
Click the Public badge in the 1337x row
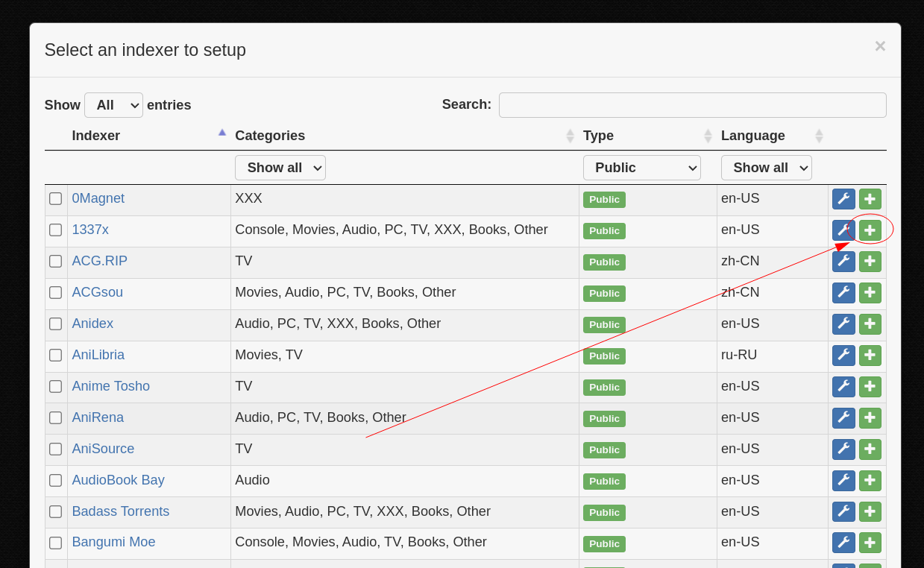point(604,231)
